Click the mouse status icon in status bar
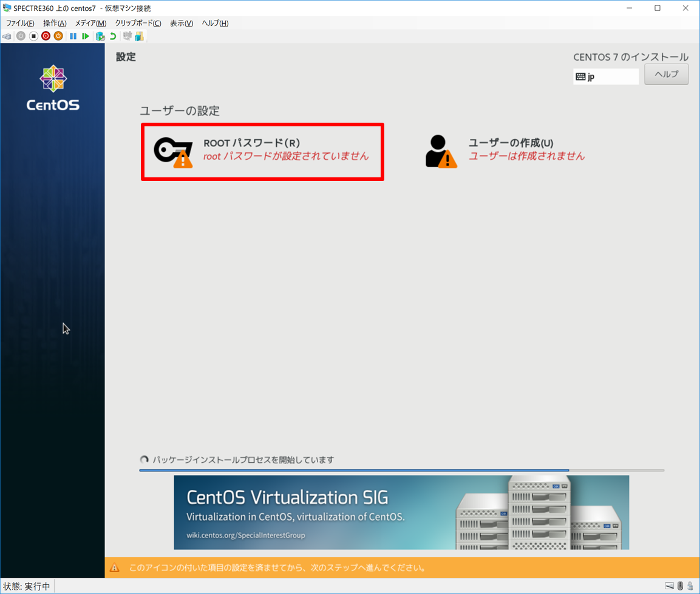Viewport: 700px width, 594px height. [681, 586]
